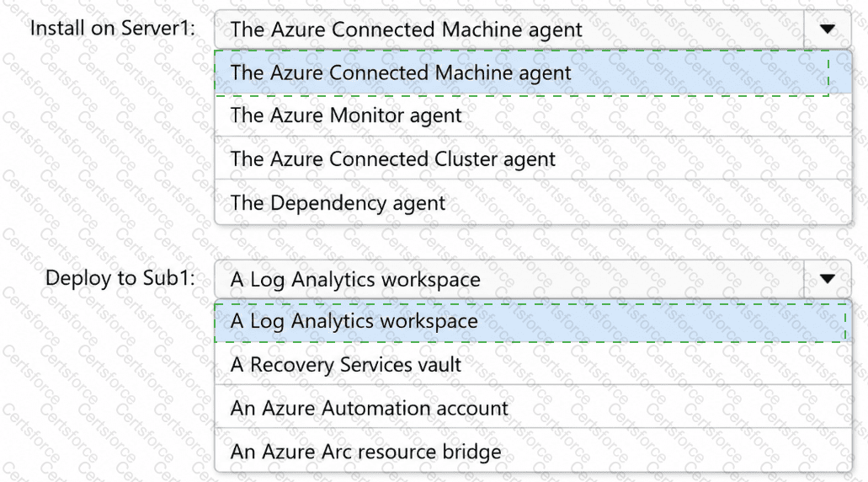Open the Install on Server1 dropdown arrow
Image resolution: width=868 pixels, height=482 pixels.
click(827, 29)
